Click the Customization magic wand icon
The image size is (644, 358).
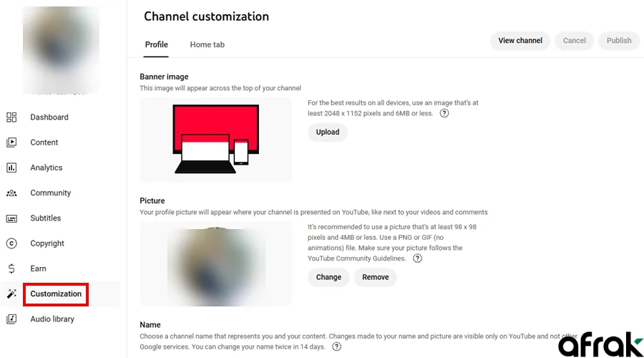click(x=11, y=294)
